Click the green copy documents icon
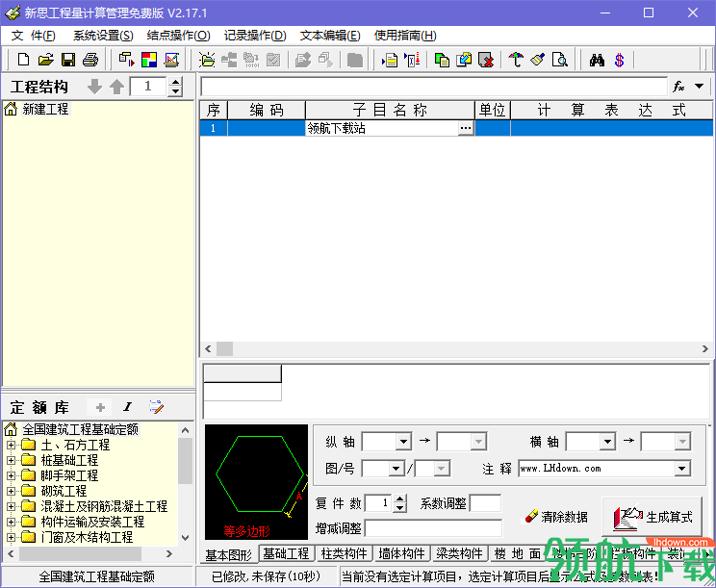This screenshot has height=588, width=716. tap(442, 60)
